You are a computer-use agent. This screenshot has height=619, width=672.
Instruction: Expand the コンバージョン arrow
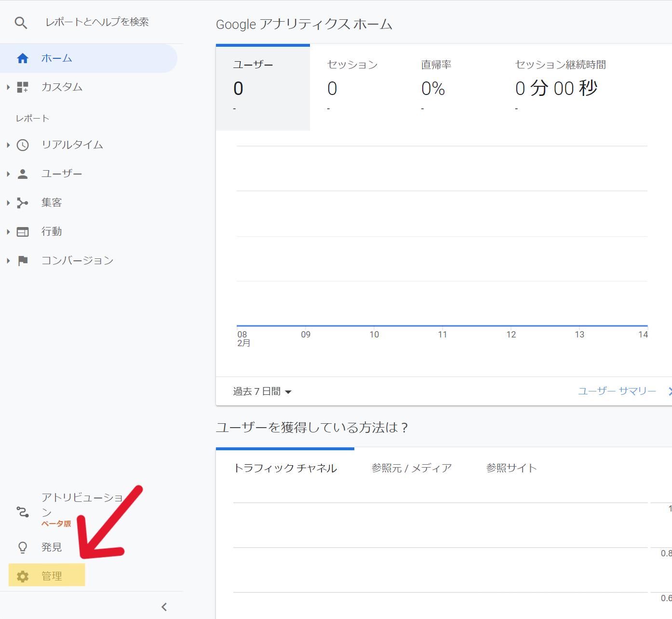(8, 261)
